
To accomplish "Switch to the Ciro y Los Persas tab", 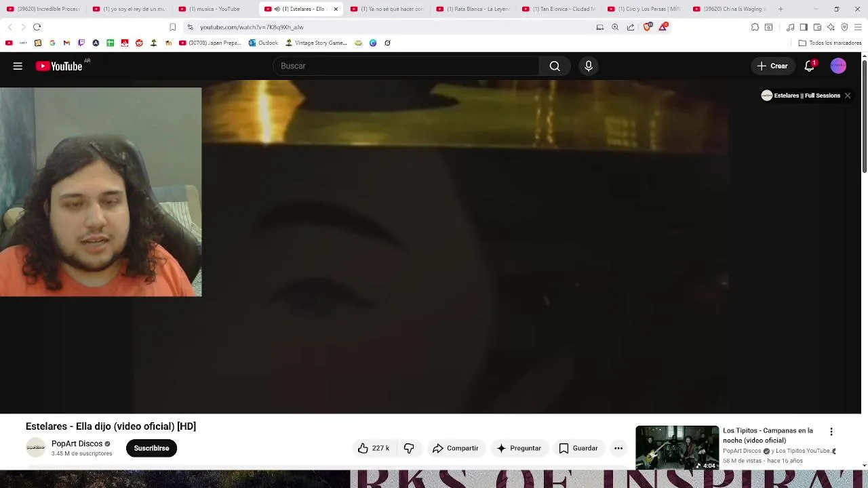I will click(644, 9).
